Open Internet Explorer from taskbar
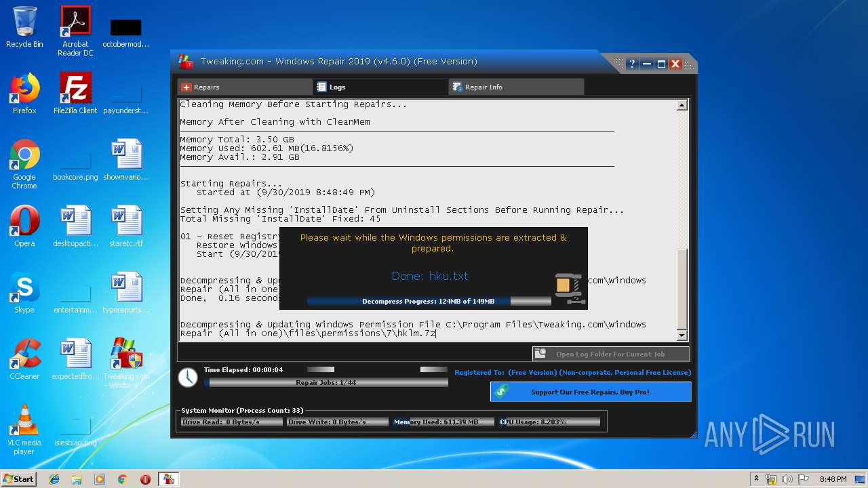Image resolution: width=868 pixels, height=488 pixels. click(54, 479)
